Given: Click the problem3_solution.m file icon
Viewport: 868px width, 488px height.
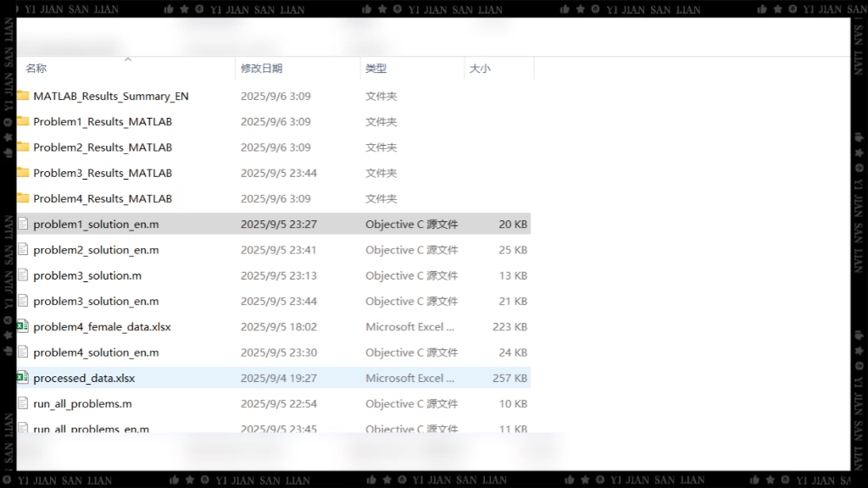Looking at the screenshot, I should tap(23, 275).
